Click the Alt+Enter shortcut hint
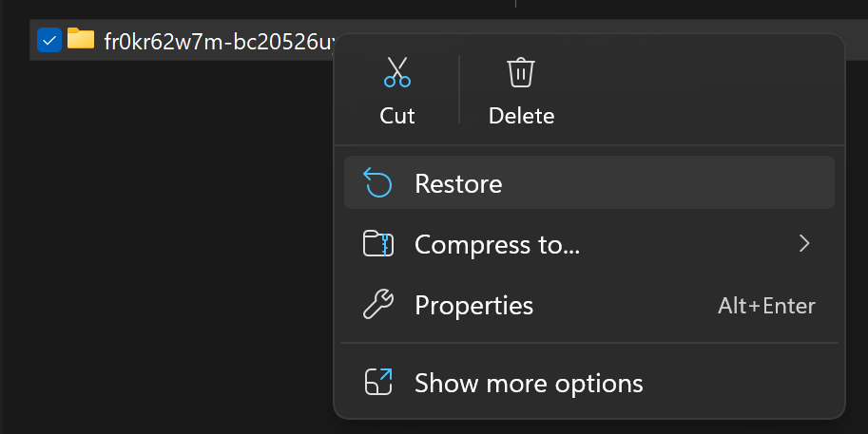868x434 pixels. (x=766, y=306)
